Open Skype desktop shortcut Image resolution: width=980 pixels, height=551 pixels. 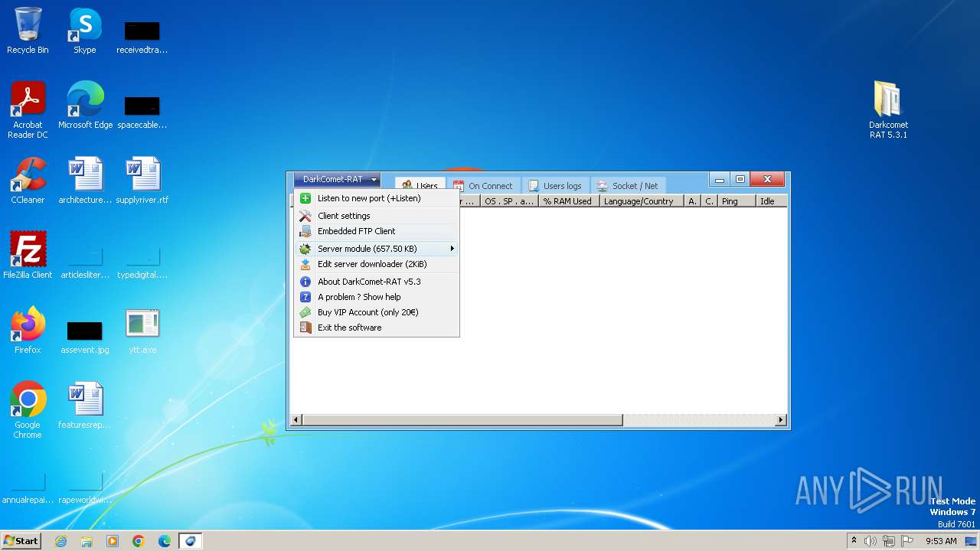click(85, 31)
